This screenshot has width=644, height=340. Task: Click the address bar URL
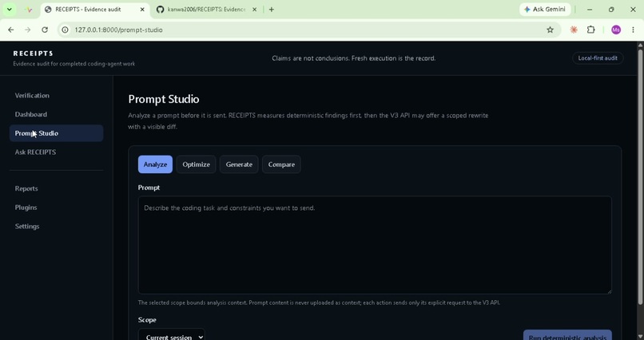[119, 30]
